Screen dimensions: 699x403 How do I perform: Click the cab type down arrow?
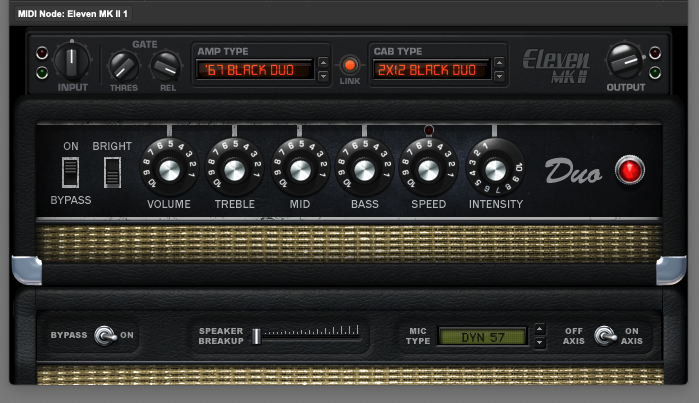(499, 77)
